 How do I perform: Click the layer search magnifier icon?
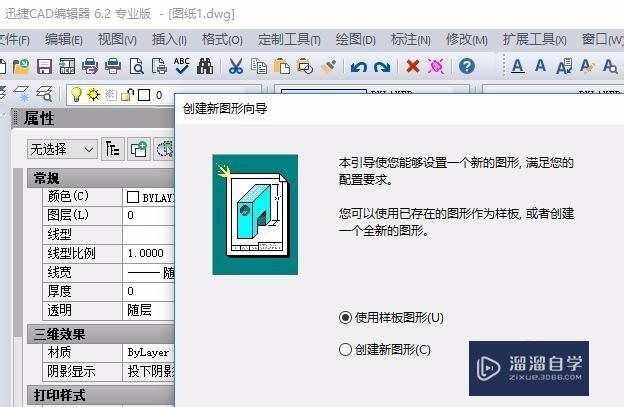(x=44, y=94)
